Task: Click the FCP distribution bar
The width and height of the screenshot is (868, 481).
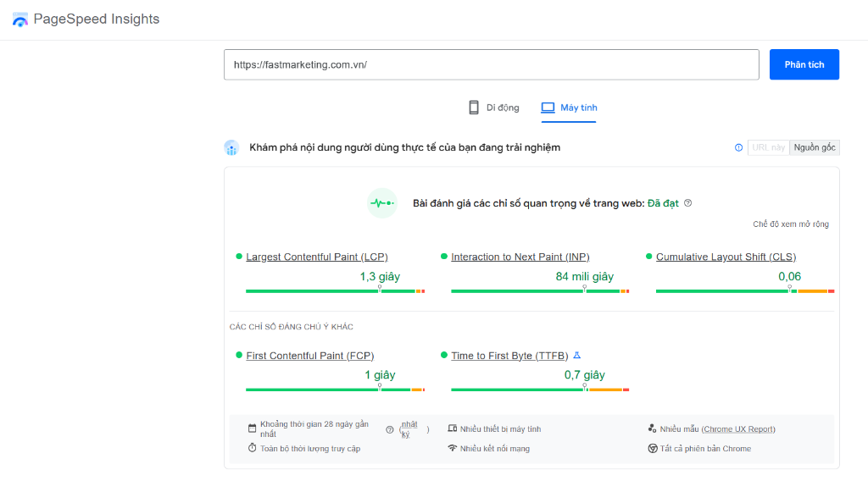Action: 335,390
